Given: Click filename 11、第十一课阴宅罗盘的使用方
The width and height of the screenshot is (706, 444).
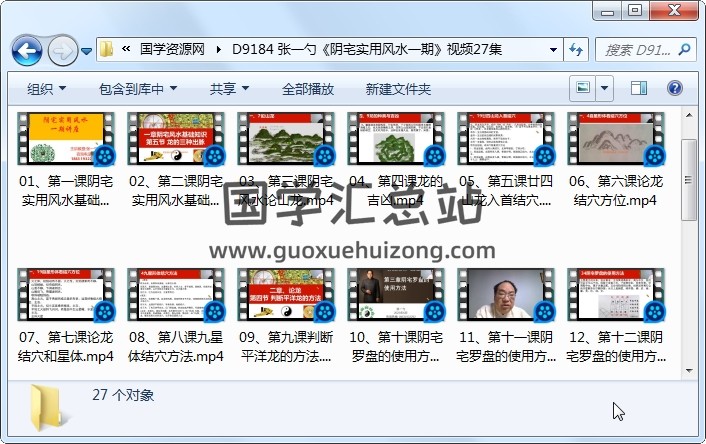Looking at the screenshot, I should click(x=505, y=347).
